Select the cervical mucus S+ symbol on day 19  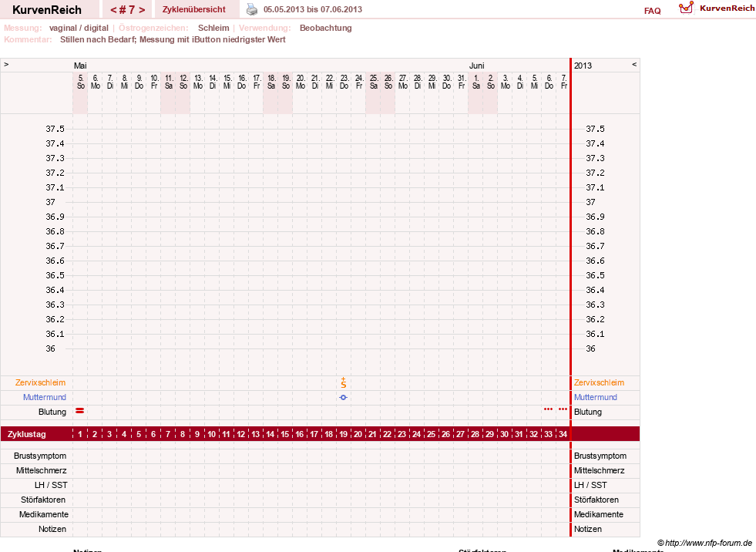343,382
